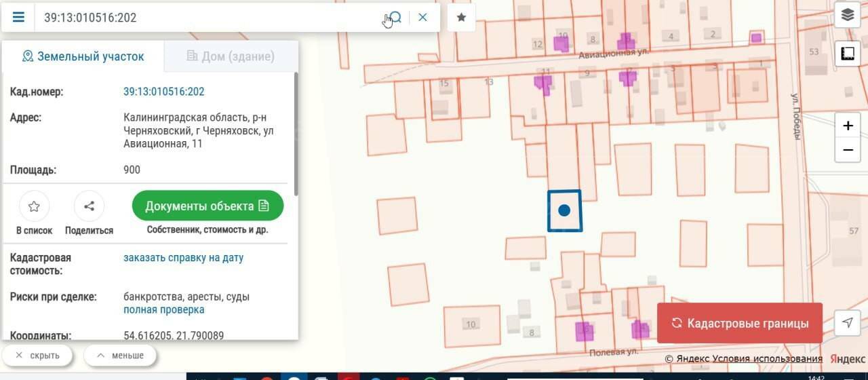Toggle the Кадастровые границы button
This screenshot has height=380, width=868.
740,323
